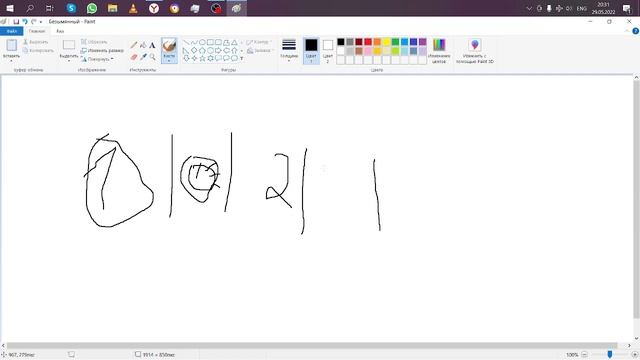Select the Magnifier tool

coord(152,57)
